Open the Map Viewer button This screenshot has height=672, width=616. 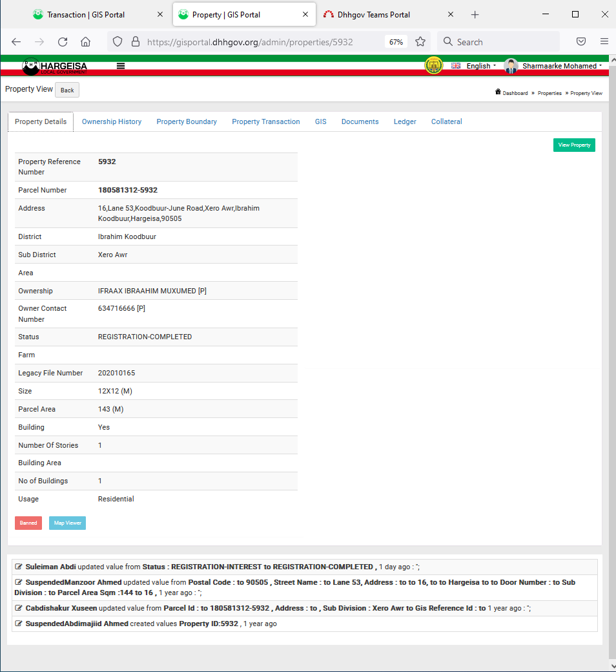[x=67, y=523]
